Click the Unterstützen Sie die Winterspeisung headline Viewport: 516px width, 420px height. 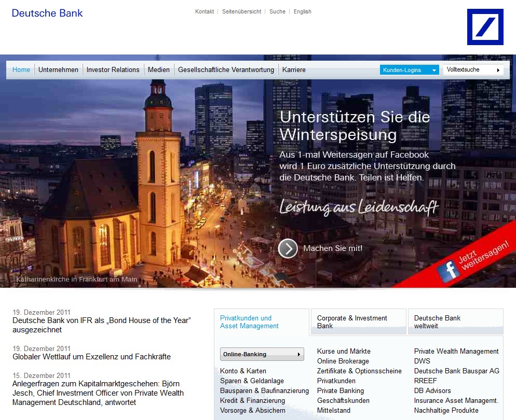(355, 126)
